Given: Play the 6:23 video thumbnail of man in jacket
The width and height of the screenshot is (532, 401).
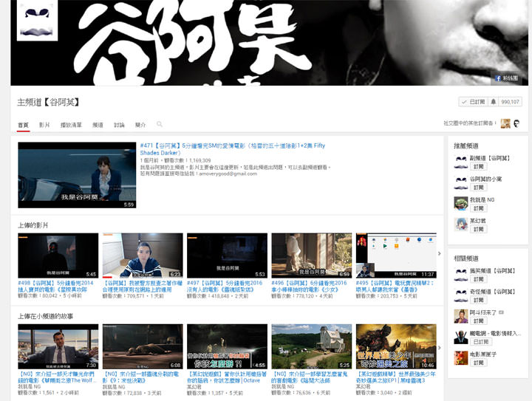Looking at the screenshot, I should pyautogui.click(x=143, y=256).
